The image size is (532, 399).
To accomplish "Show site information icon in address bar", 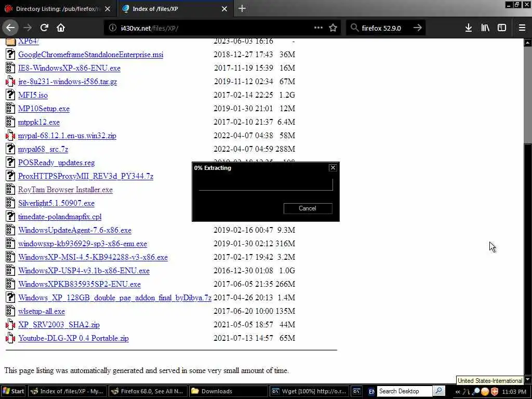I will (113, 28).
